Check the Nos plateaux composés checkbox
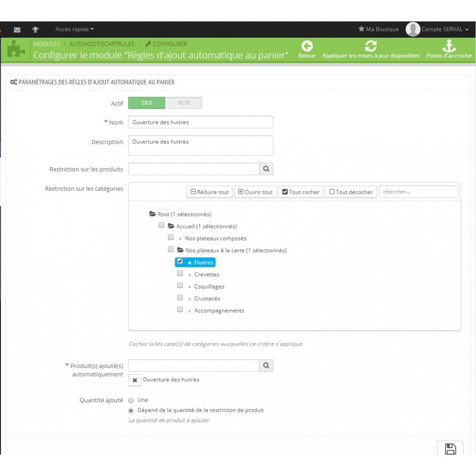Viewport: 476px width, 476px height. click(170, 237)
